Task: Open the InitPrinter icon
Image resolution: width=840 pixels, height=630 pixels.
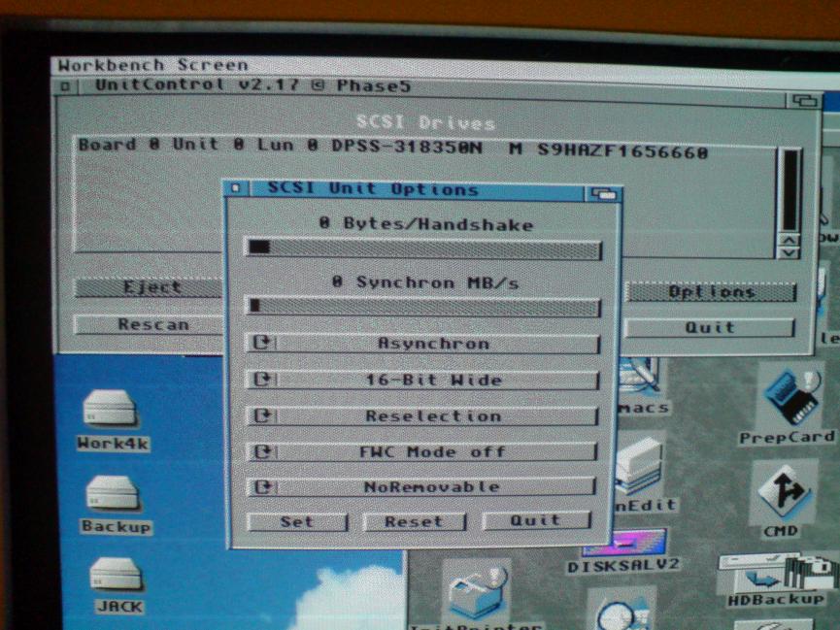Action: point(476,592)
